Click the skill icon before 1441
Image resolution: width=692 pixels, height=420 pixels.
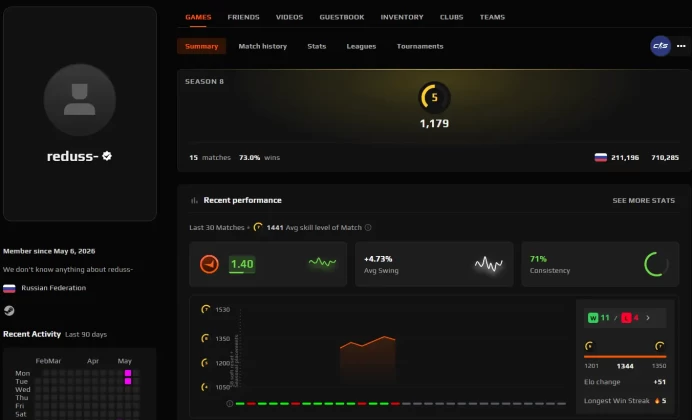[258, 227]
